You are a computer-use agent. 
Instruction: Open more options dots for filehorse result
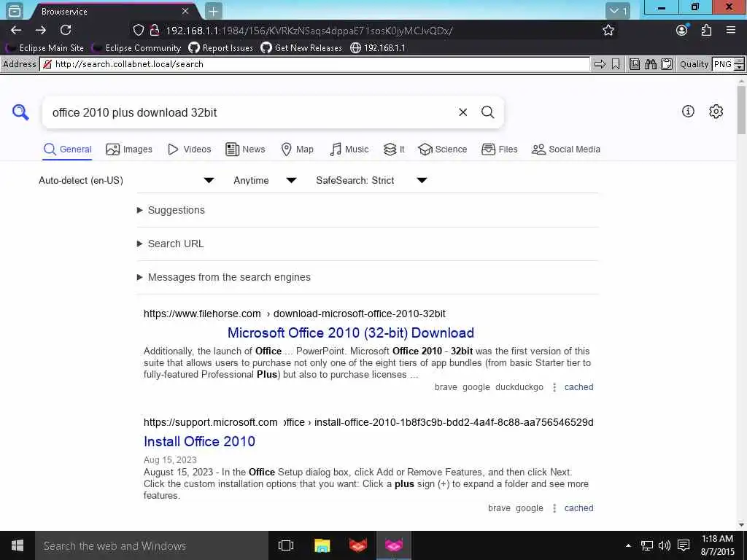pos(554,388)
